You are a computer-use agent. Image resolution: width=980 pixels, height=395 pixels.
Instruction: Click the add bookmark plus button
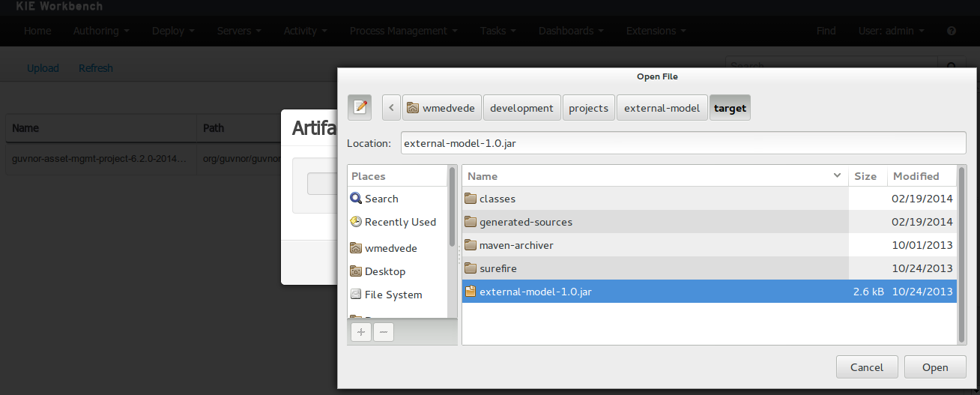click(x=361, y=331)
